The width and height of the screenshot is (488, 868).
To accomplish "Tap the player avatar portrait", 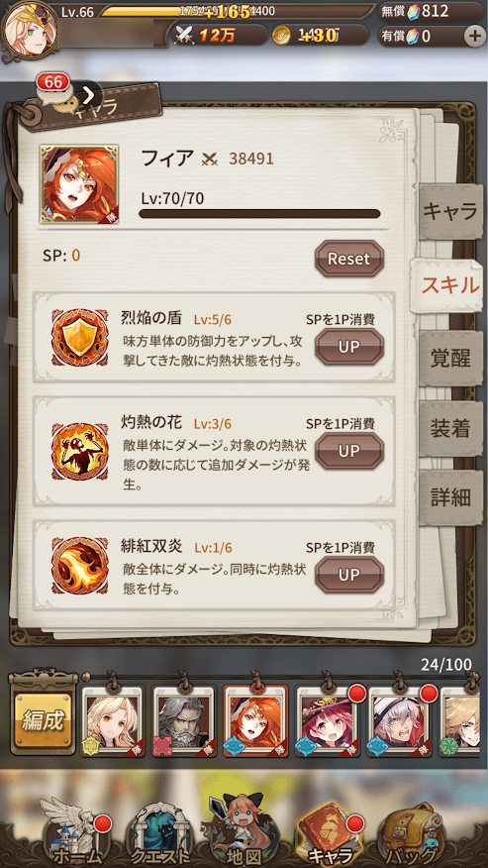I will [x=25, y=28].
